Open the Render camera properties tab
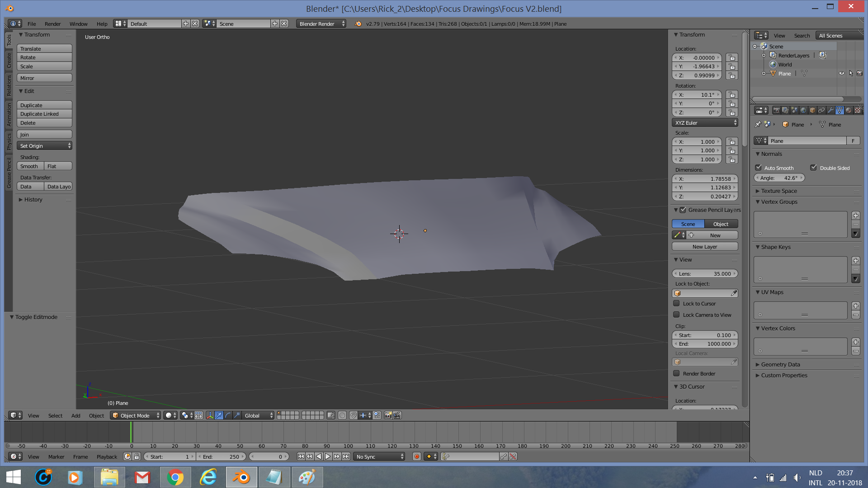Viewport: 868px width, 488px height. [776, 110]
